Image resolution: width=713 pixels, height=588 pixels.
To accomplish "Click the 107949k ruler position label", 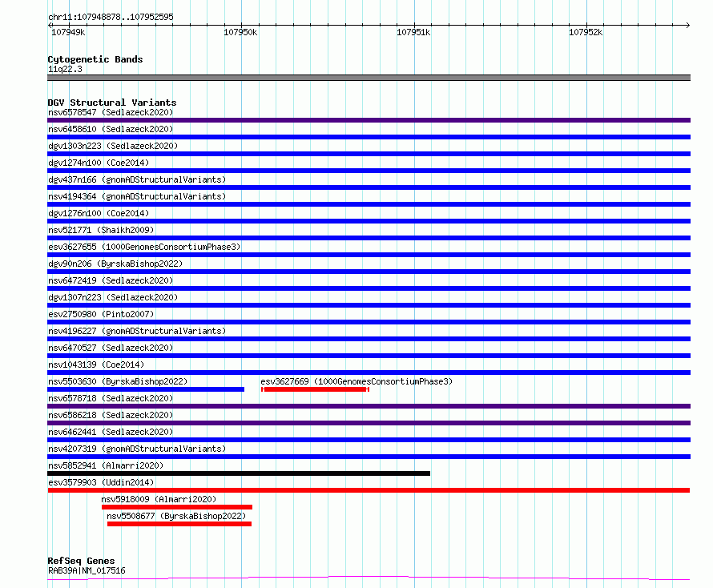I will [68, 32].
